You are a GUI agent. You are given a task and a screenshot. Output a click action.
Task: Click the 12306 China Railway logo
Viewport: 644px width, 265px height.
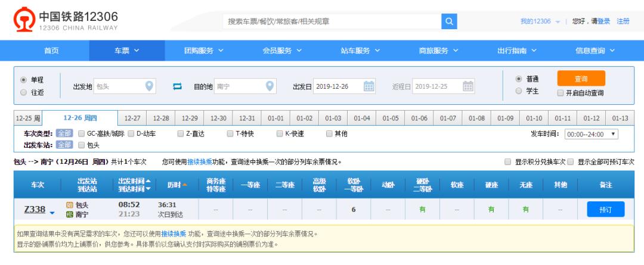(66, 19)
